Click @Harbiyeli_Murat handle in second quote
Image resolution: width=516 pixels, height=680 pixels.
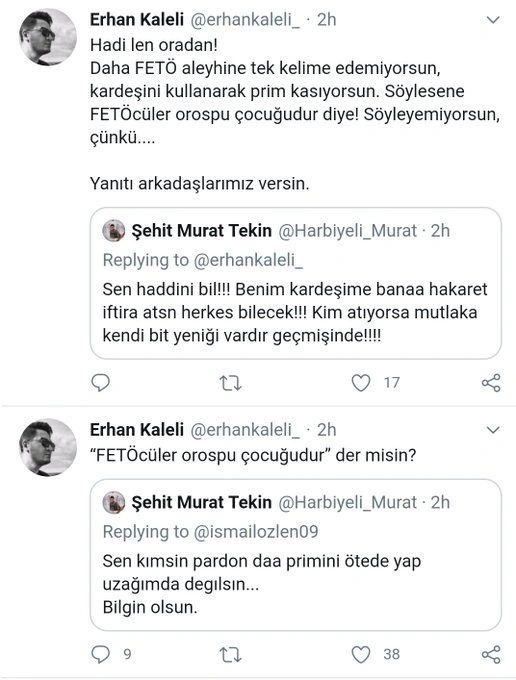[347, 502]
